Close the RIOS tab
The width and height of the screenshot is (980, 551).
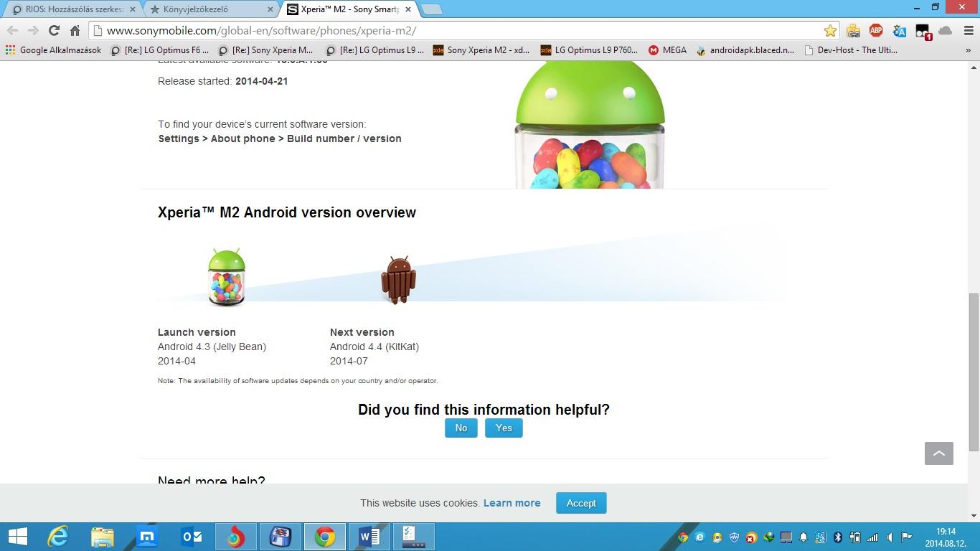point(132,9)
